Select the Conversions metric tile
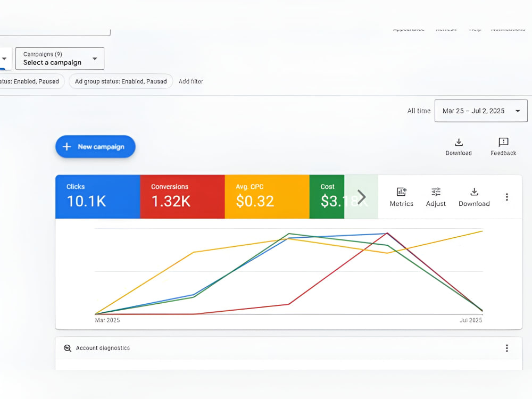Screen dimensions: 532x399 point(182,197)
